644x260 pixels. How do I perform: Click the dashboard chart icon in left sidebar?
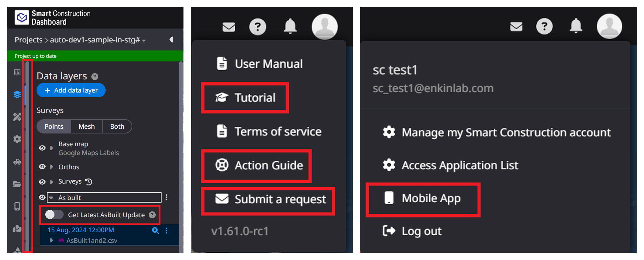pos(17,72)
